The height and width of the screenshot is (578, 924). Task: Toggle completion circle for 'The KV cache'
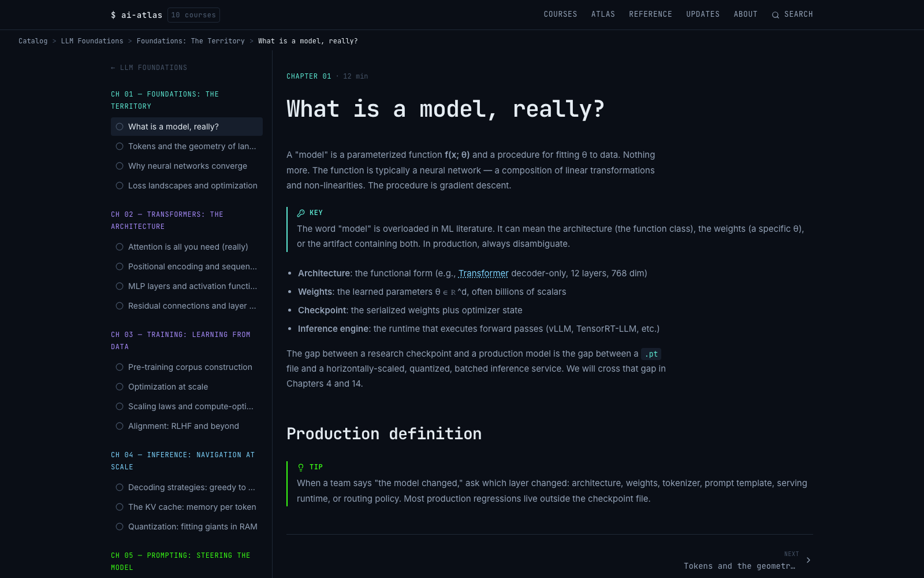coord(120,507)
